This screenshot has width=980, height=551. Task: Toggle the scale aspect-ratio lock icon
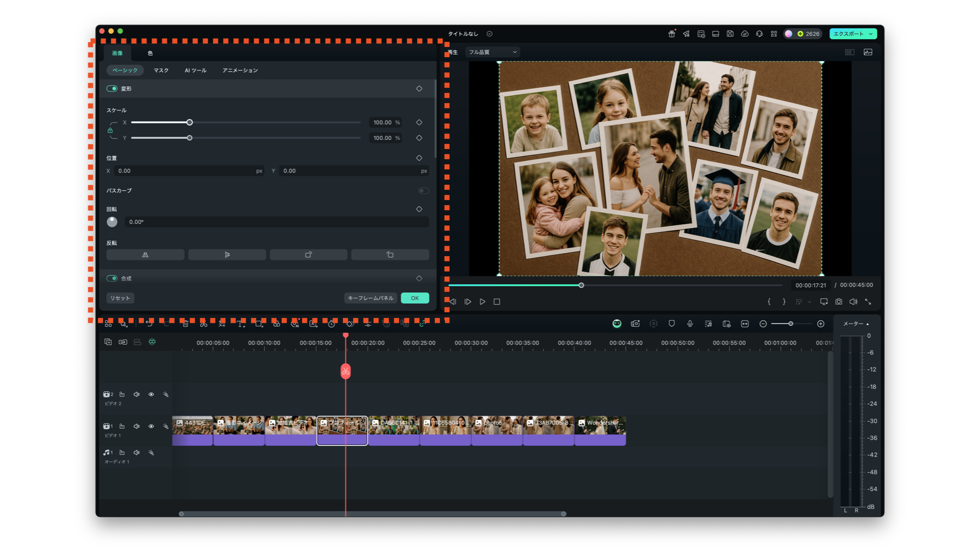(x=110, y=130)
